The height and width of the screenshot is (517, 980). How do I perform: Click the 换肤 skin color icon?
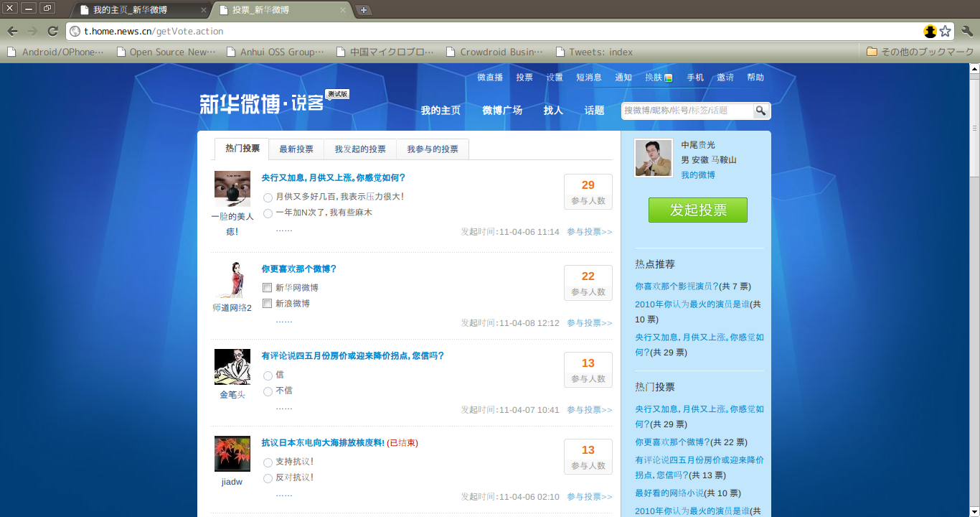[x=669, y=78]
